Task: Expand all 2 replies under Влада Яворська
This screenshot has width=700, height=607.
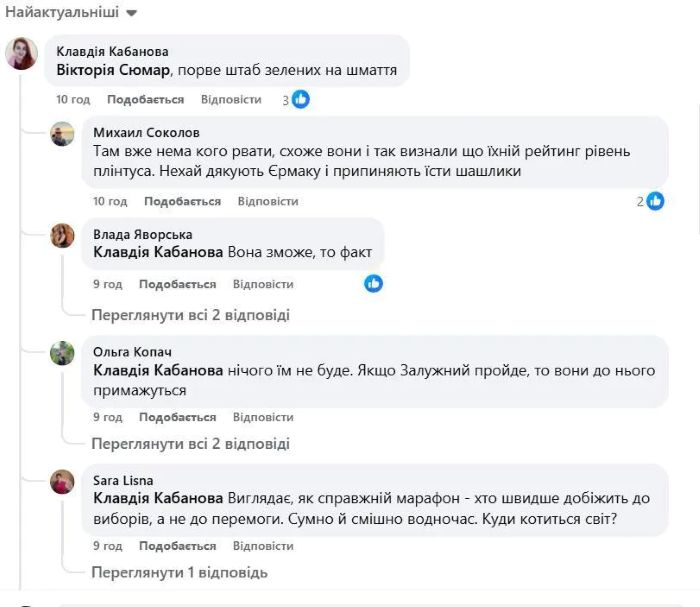Action: point(190,315)
